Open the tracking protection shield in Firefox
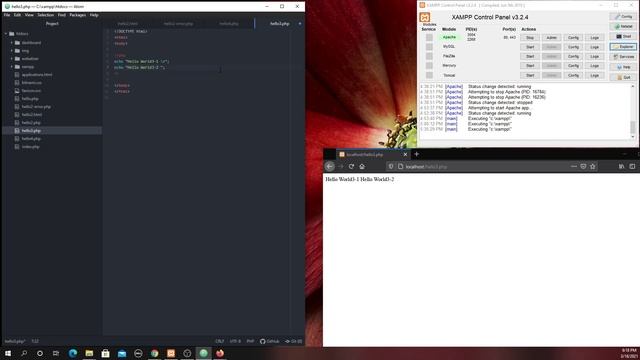This screenshot has height=360, width=640. point(391,167)
